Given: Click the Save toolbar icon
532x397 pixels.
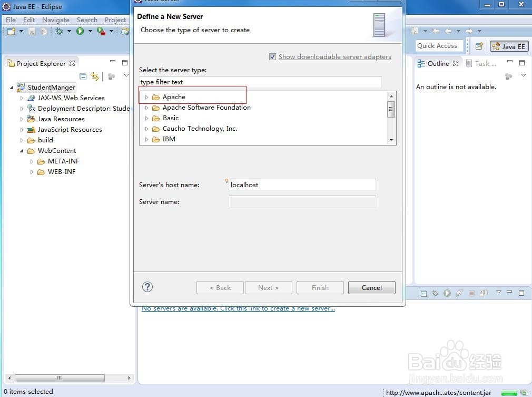Looking at the screenshot, I should (32, 31).
